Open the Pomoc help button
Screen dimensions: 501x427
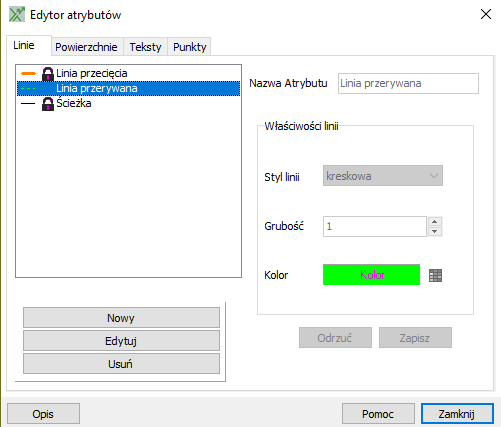[x=378, y=414]
